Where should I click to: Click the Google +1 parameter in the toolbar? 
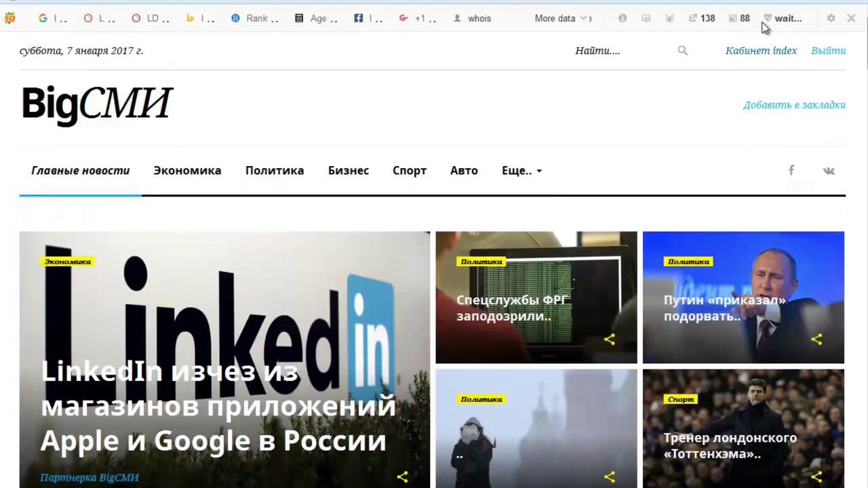pos(417,18)
